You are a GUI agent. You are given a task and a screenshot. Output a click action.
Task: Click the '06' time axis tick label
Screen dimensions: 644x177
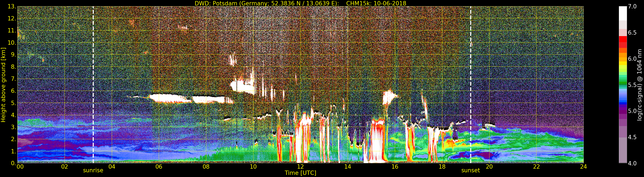[159, 167]
